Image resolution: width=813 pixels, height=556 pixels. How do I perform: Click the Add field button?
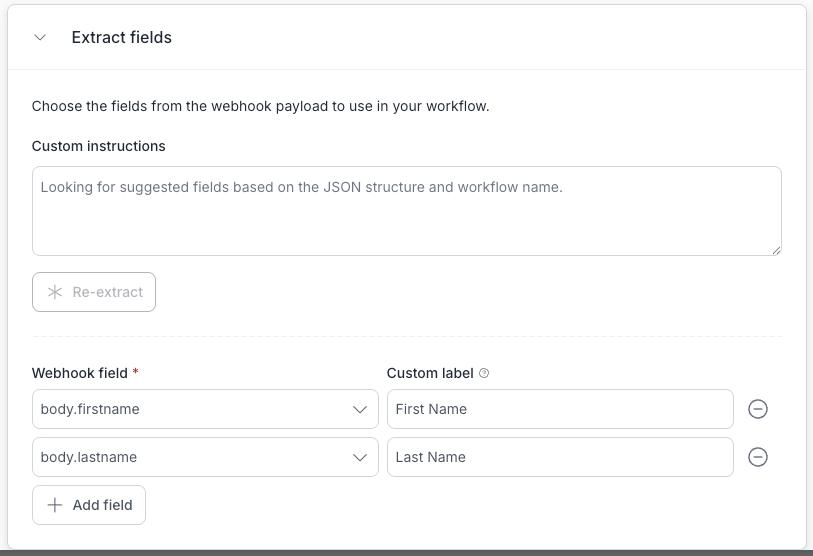click(89, 505)
